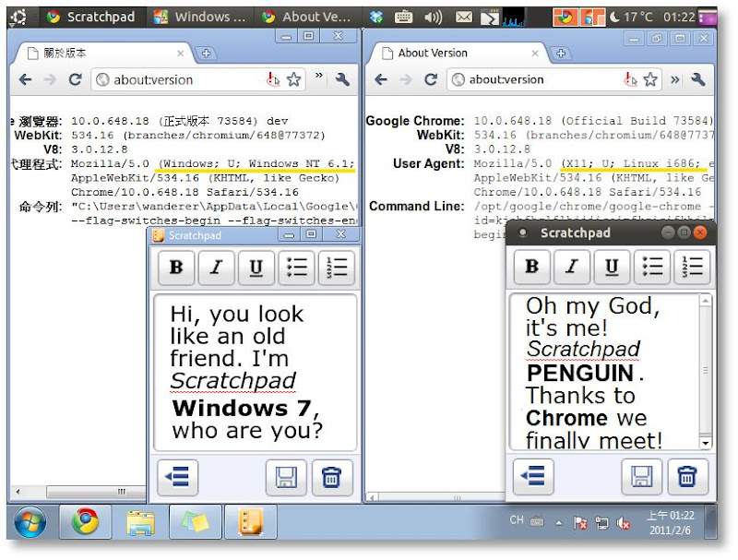Open Sticky Notes from Windows taskbar

point(196,522)
